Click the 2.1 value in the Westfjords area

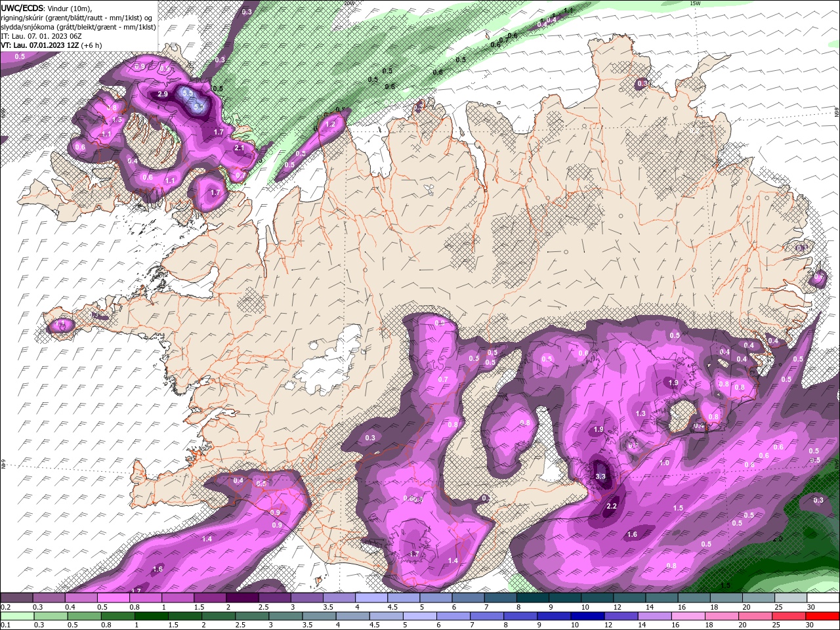point(240,148)
